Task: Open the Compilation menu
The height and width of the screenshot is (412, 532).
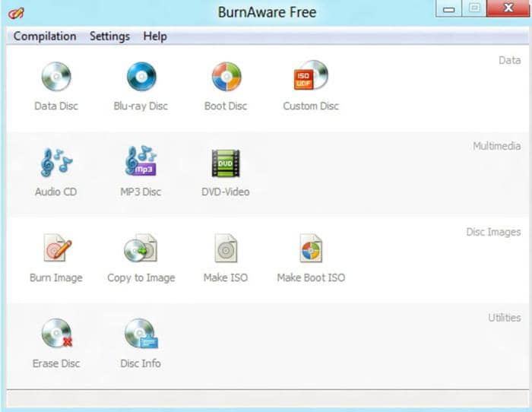Action: [x=45, y=36]
